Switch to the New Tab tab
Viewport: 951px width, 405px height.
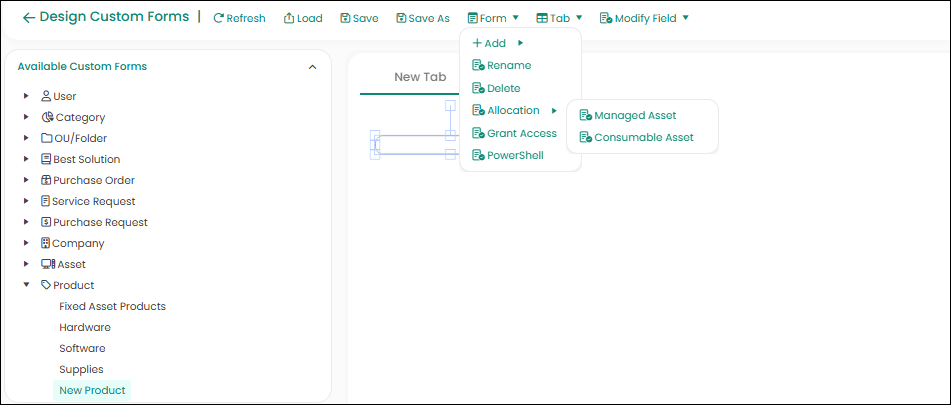pos(420,76)
